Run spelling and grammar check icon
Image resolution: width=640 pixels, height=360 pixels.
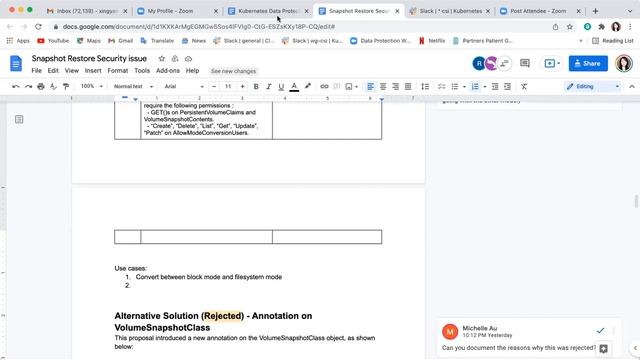tap(53, 87)
